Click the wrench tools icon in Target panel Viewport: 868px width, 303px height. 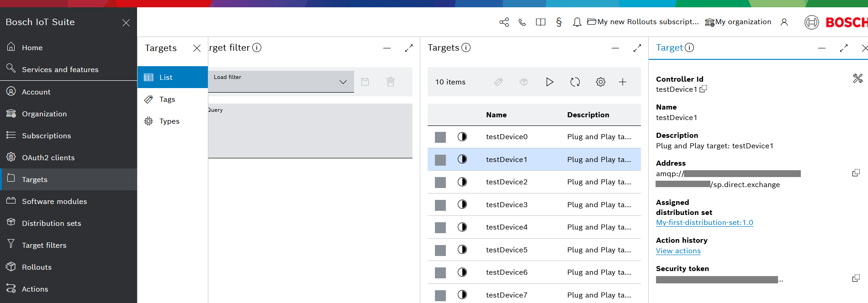pyautogui.click(x=857, y=78)
